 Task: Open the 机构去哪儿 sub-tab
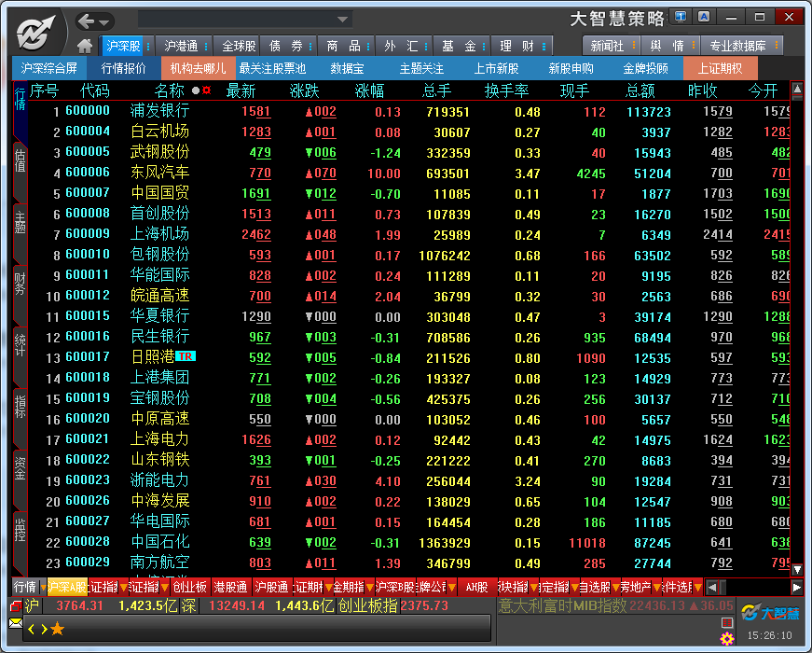click(198, 68)
